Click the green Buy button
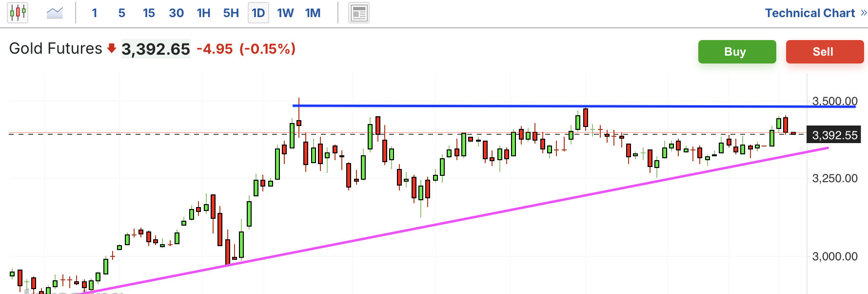Screen dimensions: 868x294 (737, 52)
